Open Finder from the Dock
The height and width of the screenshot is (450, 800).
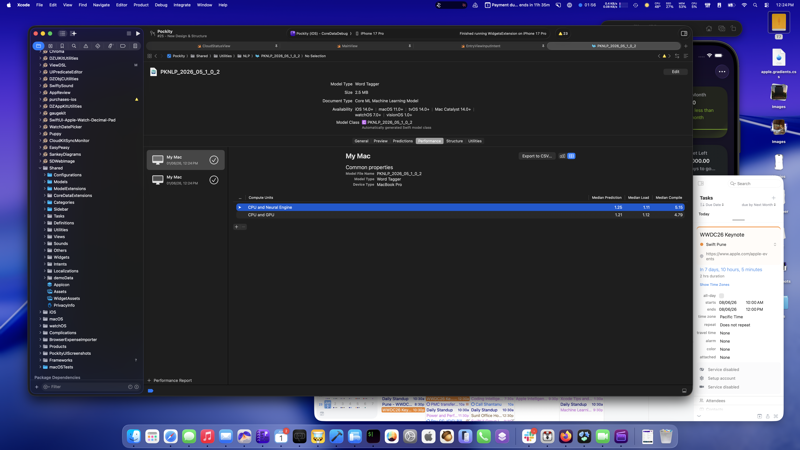(x=134, y=436)
